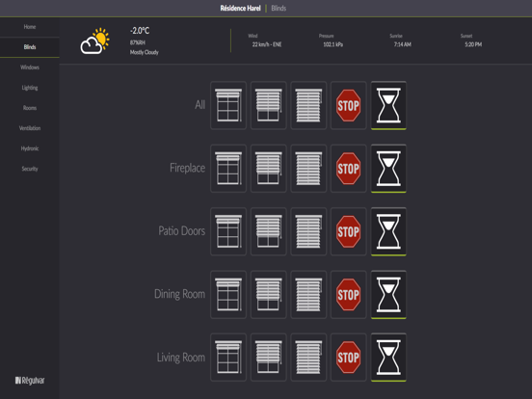Image resolution: width=532 pixels, height=399 pixels.
Task: Click the Regulvar logo
Action: (30, 381)
